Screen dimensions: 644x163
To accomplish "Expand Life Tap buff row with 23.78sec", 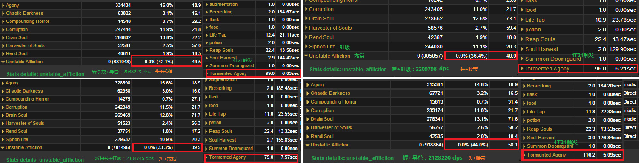I will (x=522, y=20).
